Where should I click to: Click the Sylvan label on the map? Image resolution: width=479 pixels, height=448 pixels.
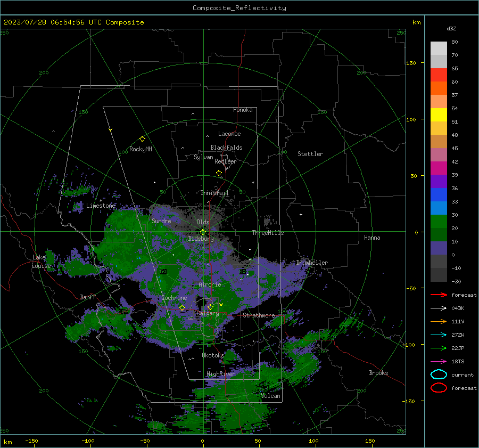pos(203,157)
